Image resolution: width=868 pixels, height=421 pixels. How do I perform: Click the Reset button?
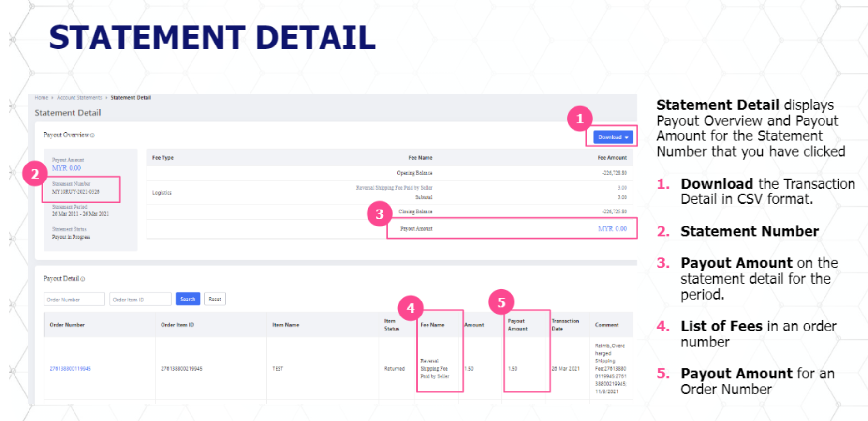click(x=215, y=299)
